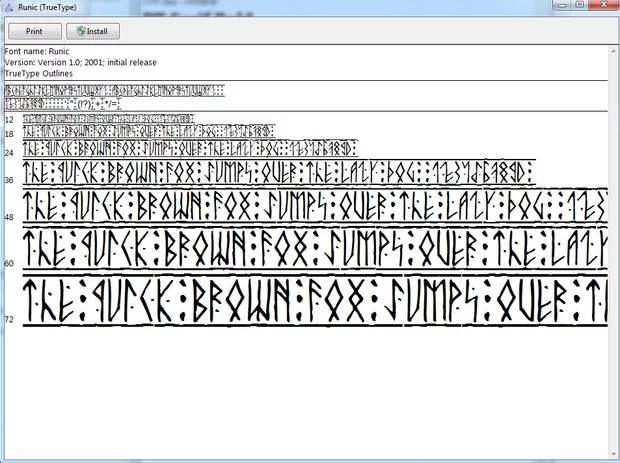Click the 48 point size label
The height and width of the screenshot is (463, 620).
9,217
